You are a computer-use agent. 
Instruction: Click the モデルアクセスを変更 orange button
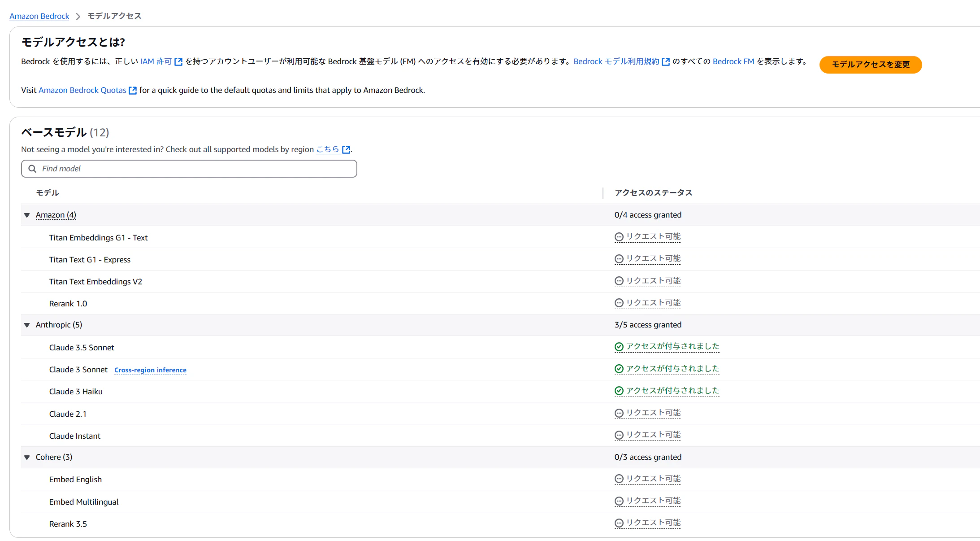(871, 65)
